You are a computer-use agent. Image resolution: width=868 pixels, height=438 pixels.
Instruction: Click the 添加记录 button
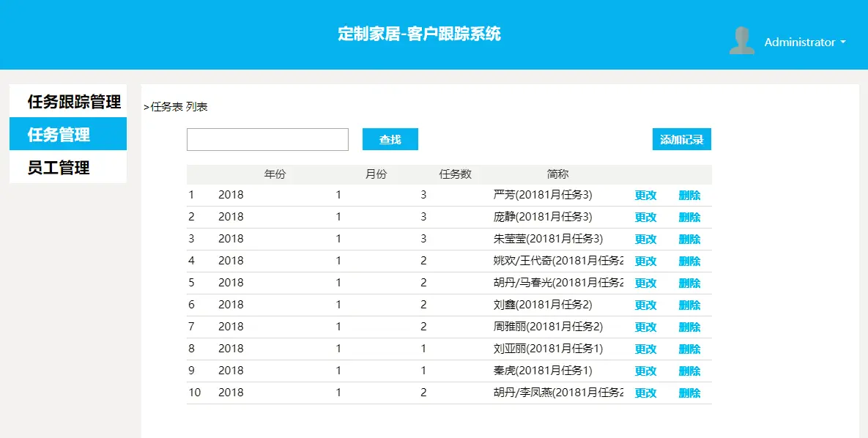click(x=681, y=140)
